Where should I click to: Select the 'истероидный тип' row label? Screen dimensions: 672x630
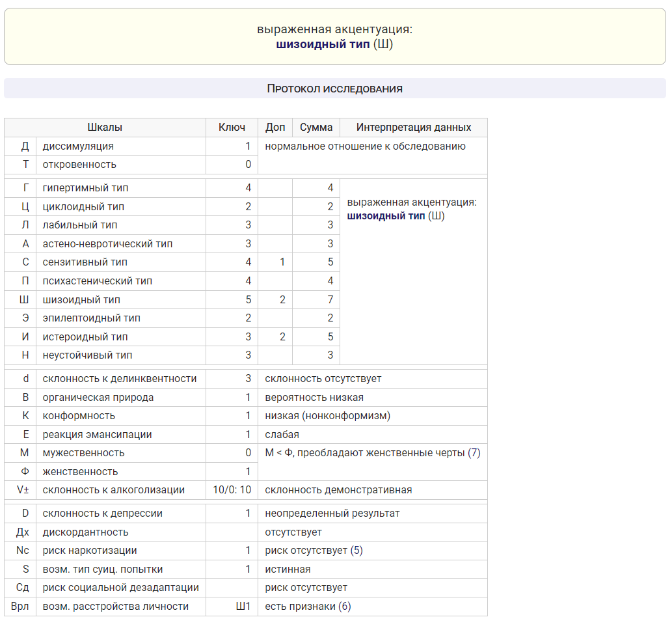click(x=85, y=337)
